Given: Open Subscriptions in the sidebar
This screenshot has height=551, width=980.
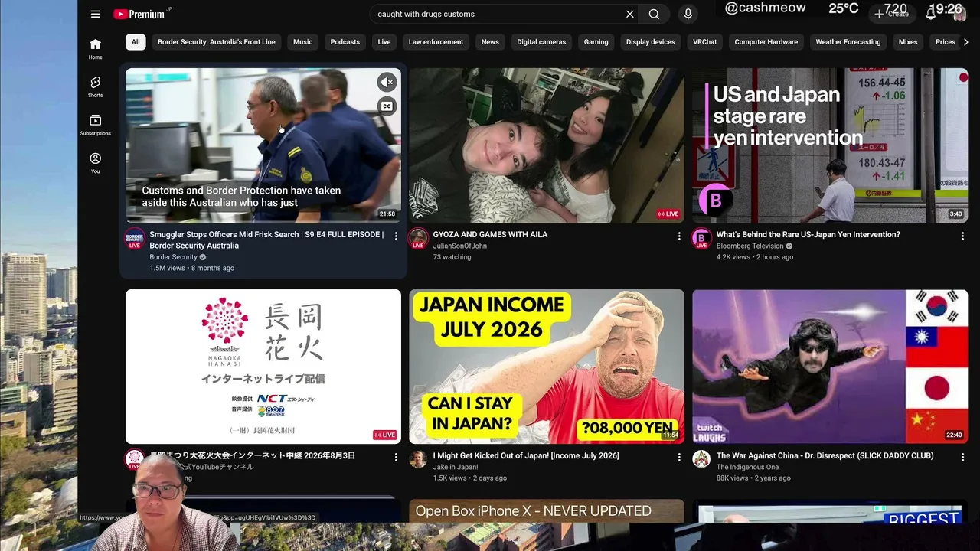Looking at the screenshot, I should click(x=95, y=125).
